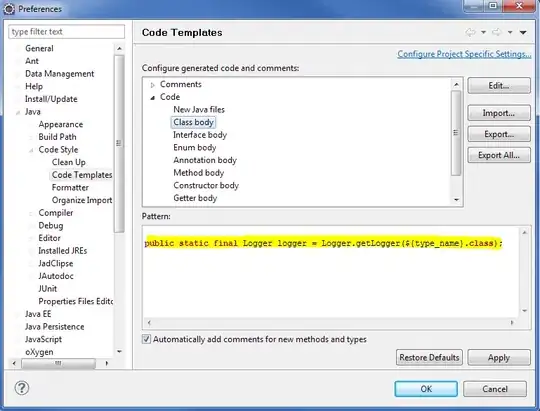Click the preferences tree vertical scrollbar thumb

click(x=119, y=143)
